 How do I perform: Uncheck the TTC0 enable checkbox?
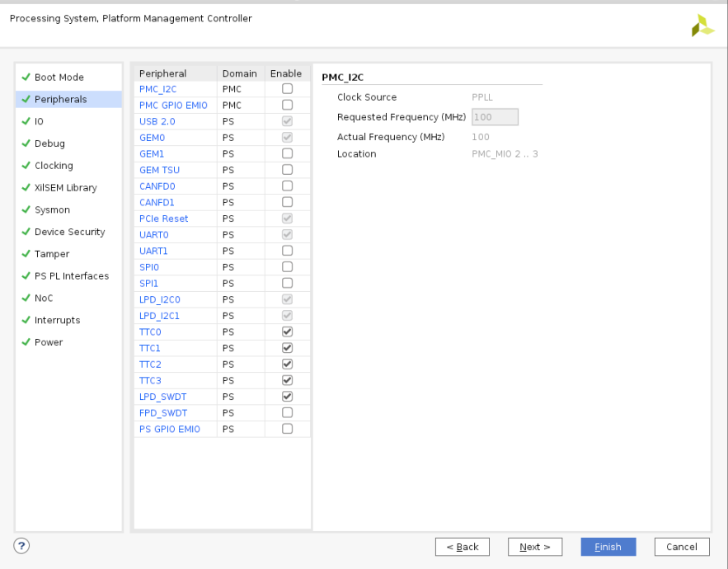coord(287,332)
